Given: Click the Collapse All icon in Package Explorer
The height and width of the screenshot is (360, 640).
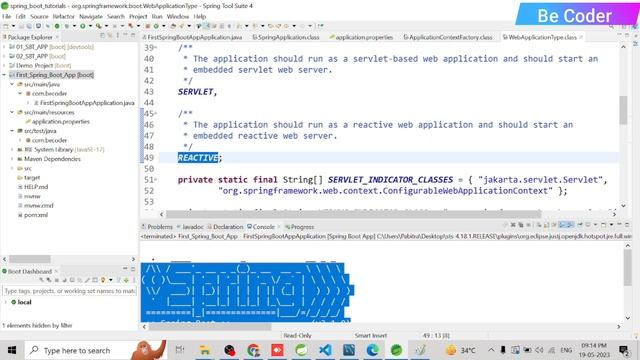Looking at the screenshot, I should [x=102, y=36].
